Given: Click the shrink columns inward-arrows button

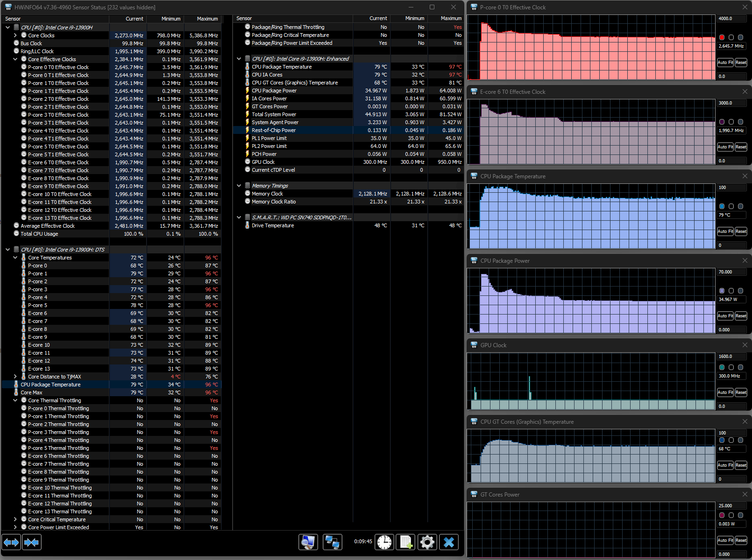Looking at the screenshot, I should [x=32, y=542].
